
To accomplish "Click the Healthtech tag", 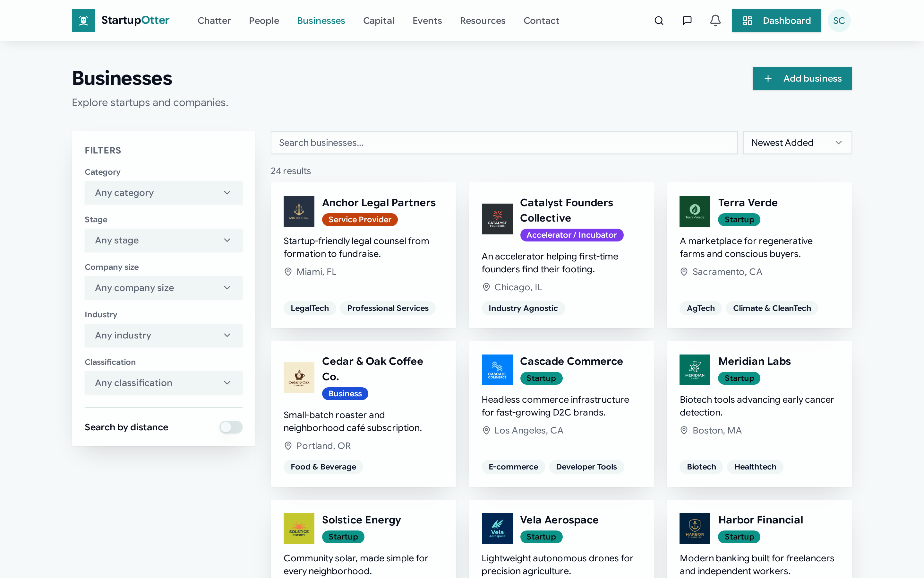I will 755,467.
